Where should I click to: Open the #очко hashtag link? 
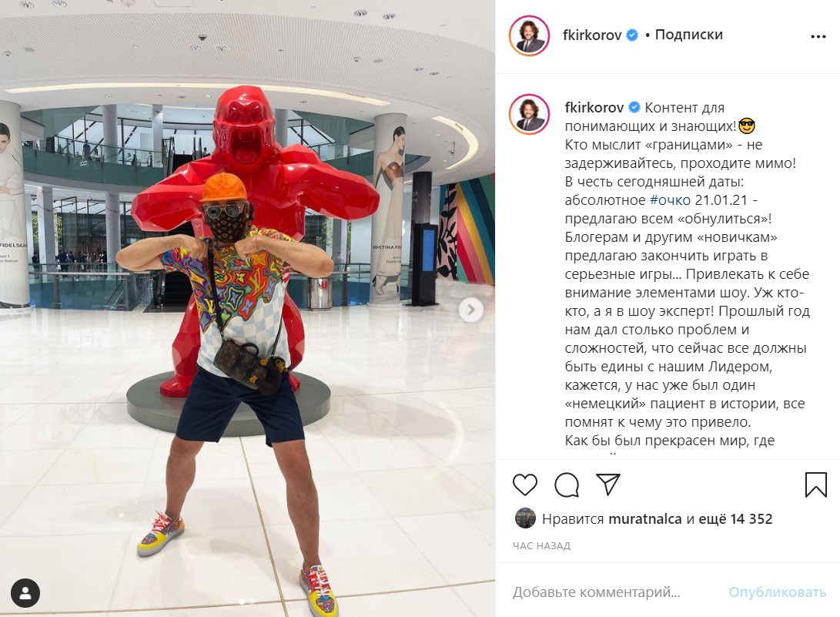click(x=670, y=200)
